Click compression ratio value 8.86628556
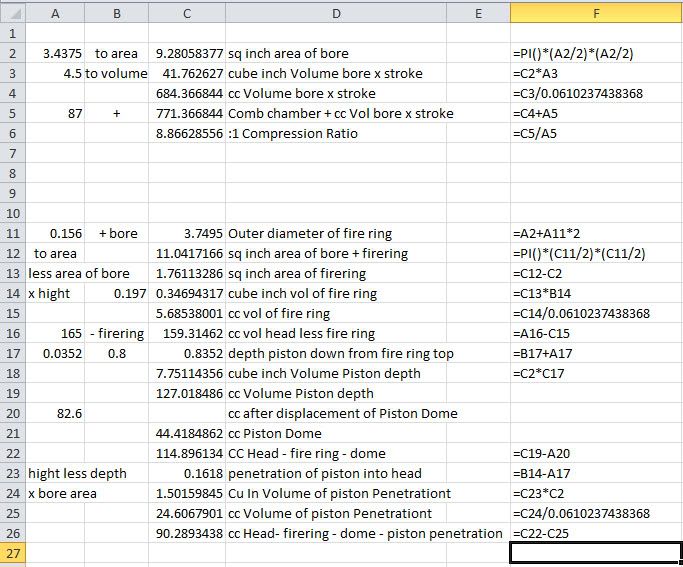The width and height of the screenshot is (683, 567). [x=189, y=134]
